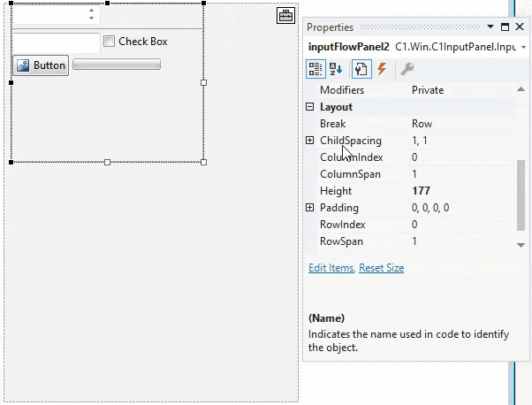Click the Reset Size link
532x405 pixels.
(382, 268)
